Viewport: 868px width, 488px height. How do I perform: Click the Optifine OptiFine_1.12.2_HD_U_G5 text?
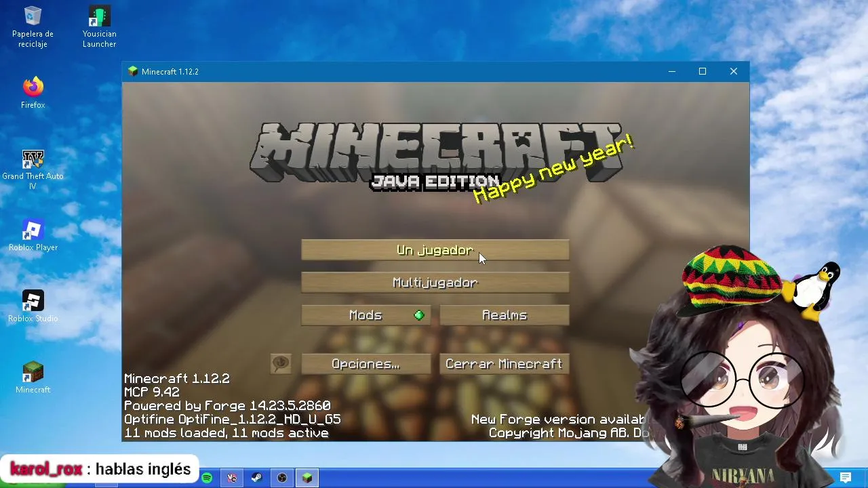coord(232,420)
